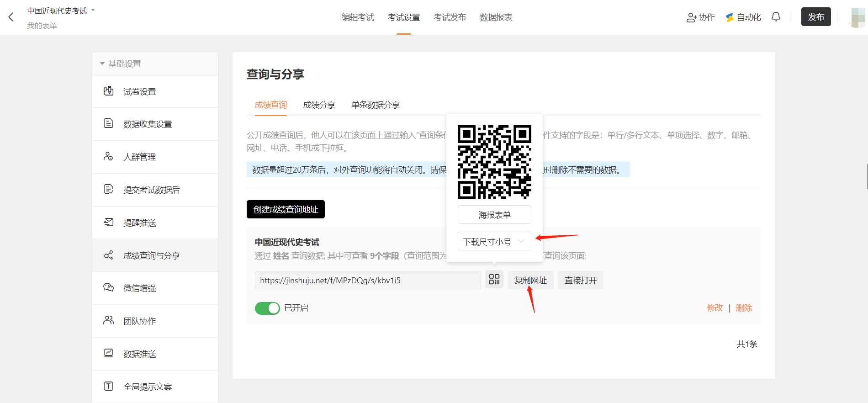Collapse the 基础设置 section
This screenshot has width=868, height=403.
102,64
